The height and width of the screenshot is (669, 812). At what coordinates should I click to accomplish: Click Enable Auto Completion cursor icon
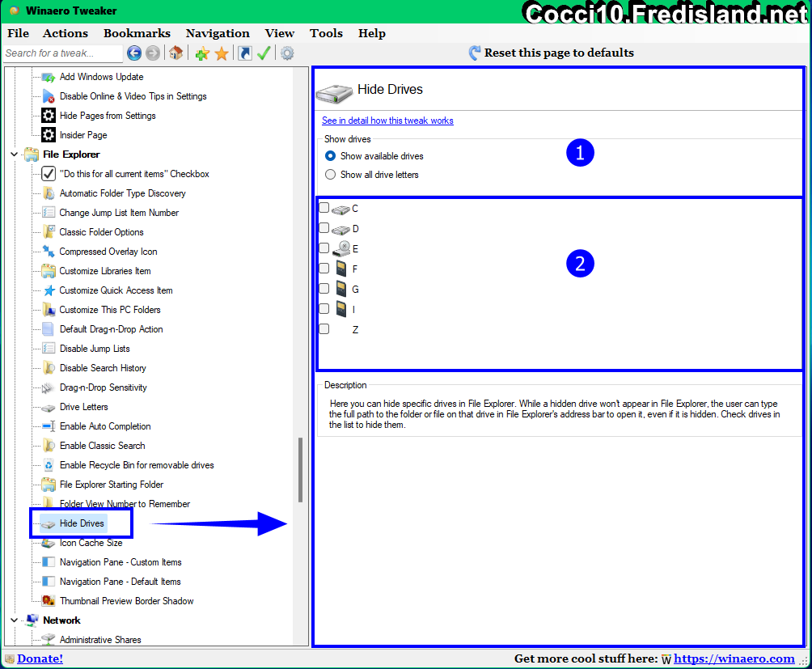49,426
